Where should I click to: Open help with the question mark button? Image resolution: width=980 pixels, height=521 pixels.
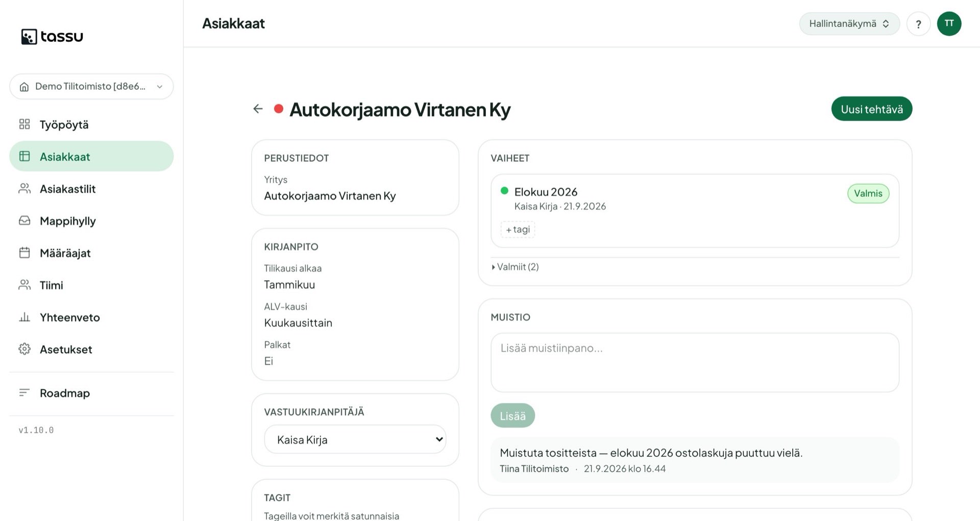click(918, 24)
